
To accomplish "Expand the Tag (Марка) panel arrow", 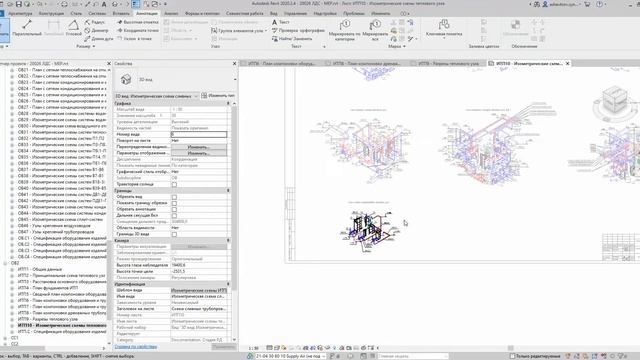I will click(x=404, y=47).
